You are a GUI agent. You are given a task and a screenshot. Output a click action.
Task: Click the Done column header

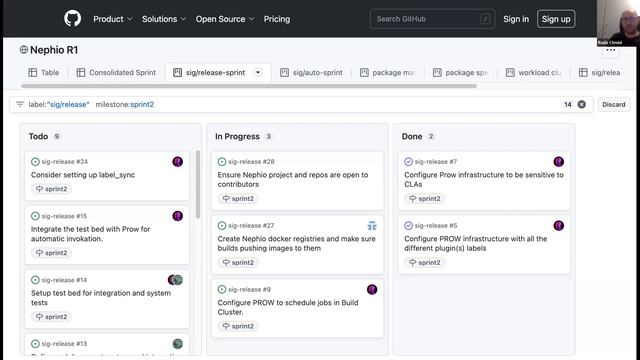412,136
